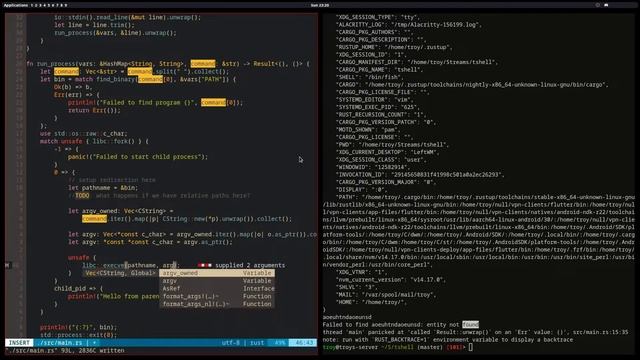Image resolution: width=640 pixels, height=360 pixels.
Task: Click the "use std::os::raw::c_char;" line
Action: coord(84,133)
